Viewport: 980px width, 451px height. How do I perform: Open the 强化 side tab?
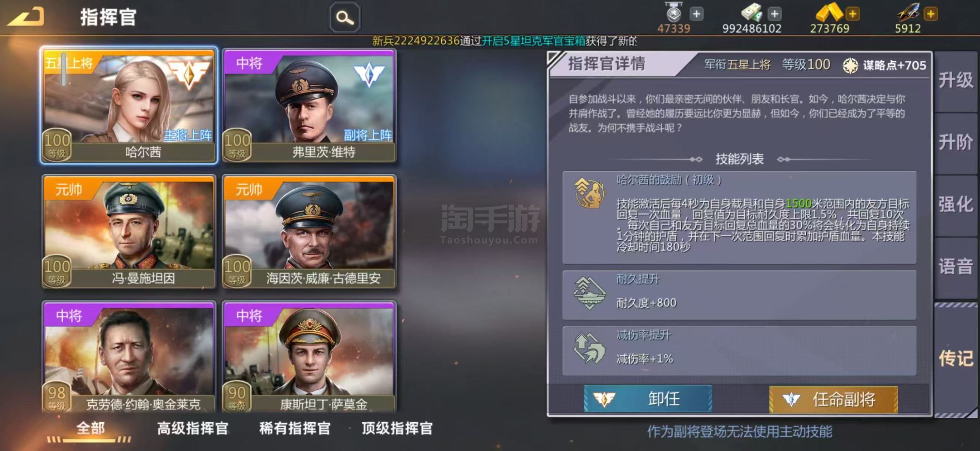pyautogui.click(x=955, y=205)
